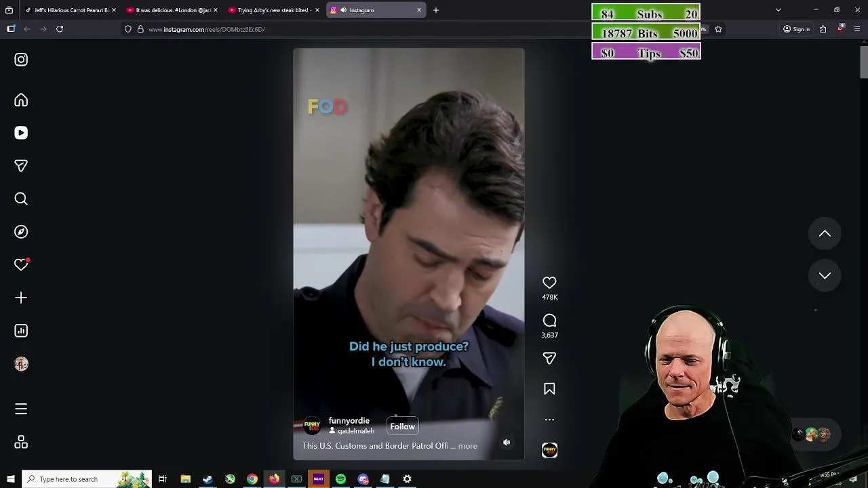This screenshot has width=868, height=488.
Task: Expand caption with 'more'
Action: click(x=467, y=446)
